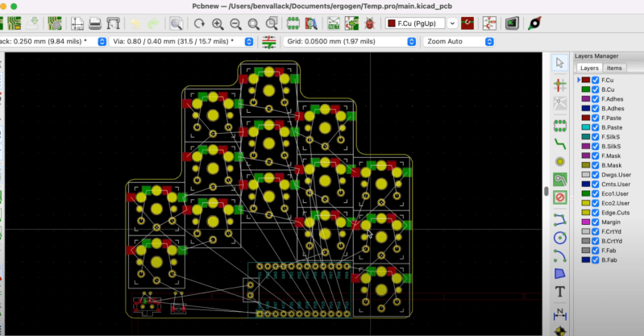Toggle visibility of the B.Cu layer
644x336 pixels.
pos(596,89)
